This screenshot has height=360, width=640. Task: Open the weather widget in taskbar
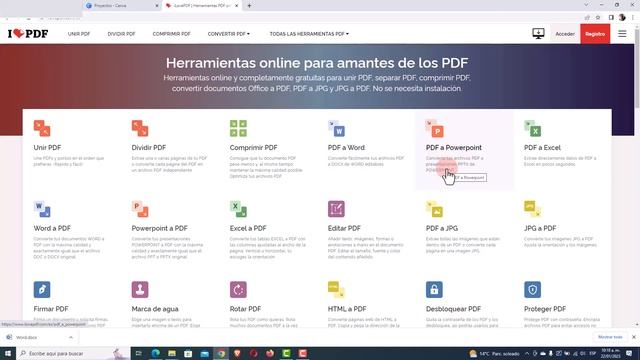click(x=494, y=353)
